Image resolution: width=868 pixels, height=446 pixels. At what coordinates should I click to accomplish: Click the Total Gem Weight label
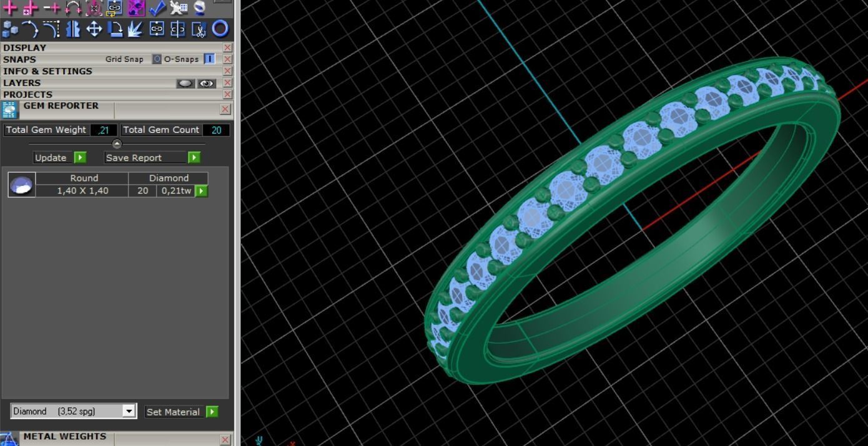pyautogui.click(x=46, y=130)
